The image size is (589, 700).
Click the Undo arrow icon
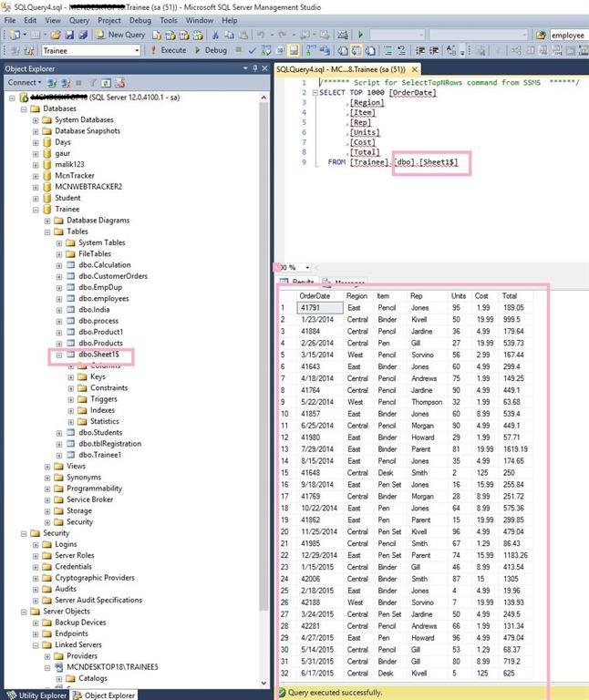coord(261,35)
